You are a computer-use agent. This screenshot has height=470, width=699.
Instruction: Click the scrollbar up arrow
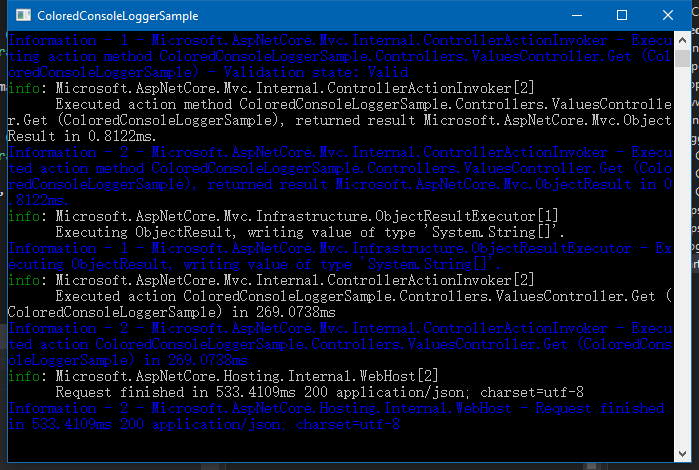point(682,41)
